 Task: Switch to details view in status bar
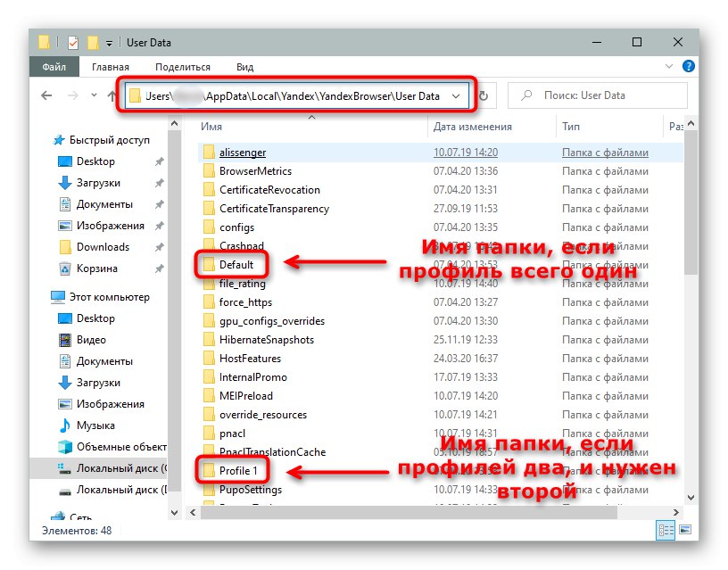pyautogui.click(x=665, y=531)
